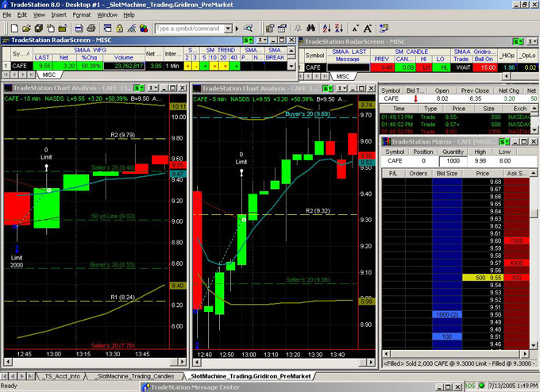Click the 4900 ask size cell at 9.57

516,263
